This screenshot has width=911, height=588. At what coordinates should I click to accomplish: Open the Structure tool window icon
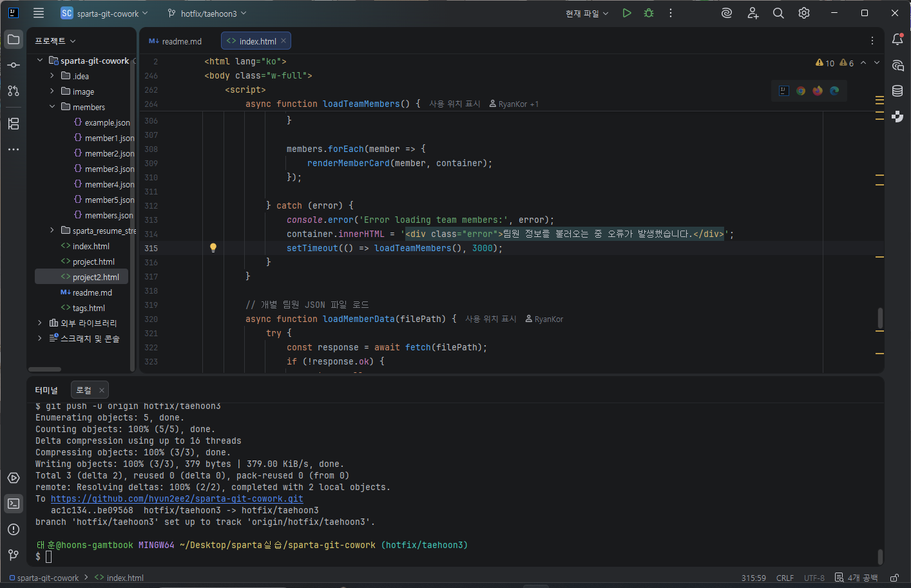pos(14,124)
